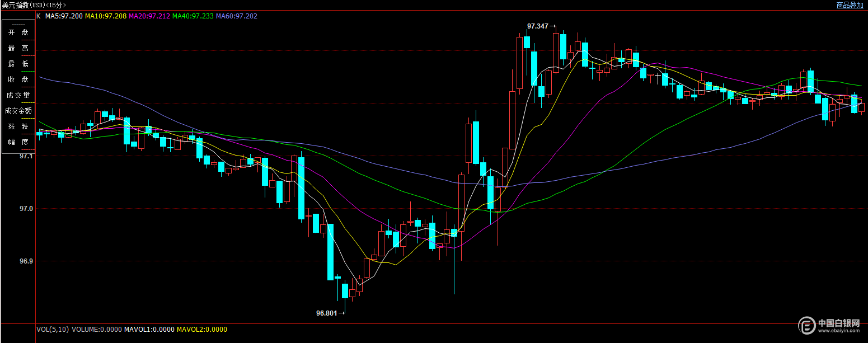Click the MAVOL2:0.0000 yellow value

click(x=202, y=330)
